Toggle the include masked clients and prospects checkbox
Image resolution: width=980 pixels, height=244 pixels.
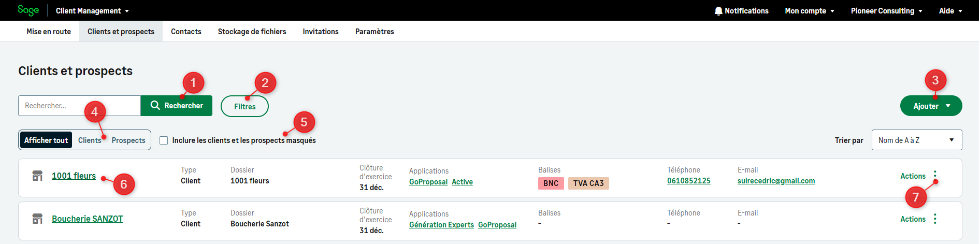(164, 140)
